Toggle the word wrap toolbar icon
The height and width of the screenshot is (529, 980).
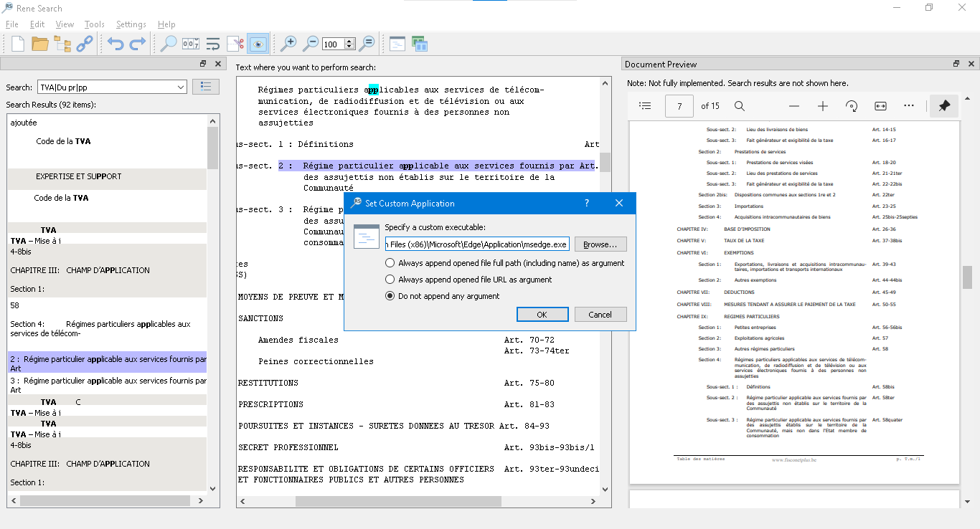pyautogui.click(x=213, y=44)
